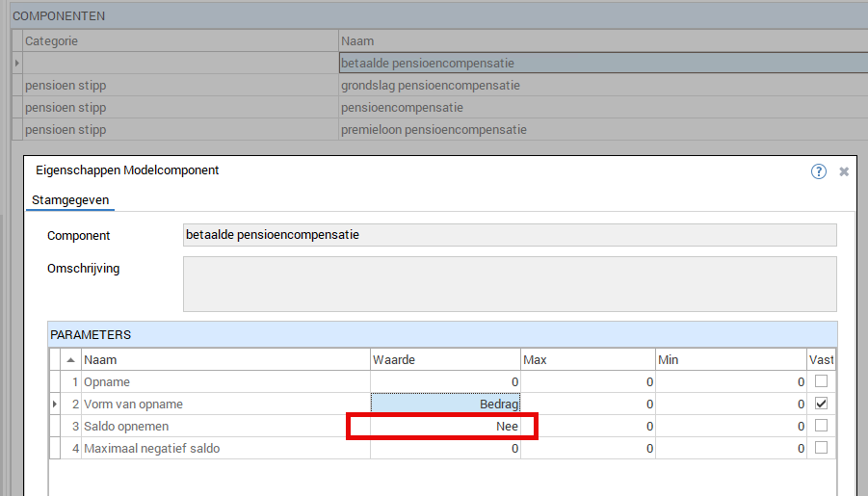Select the grondslag pensioencompensatie row
Screen dimensions: 868x496
click(430, 86)
